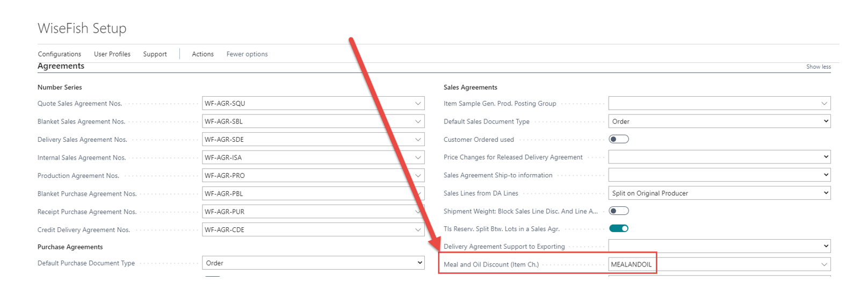Open Default Purchase Document Type dropdown

click(313, 263)
